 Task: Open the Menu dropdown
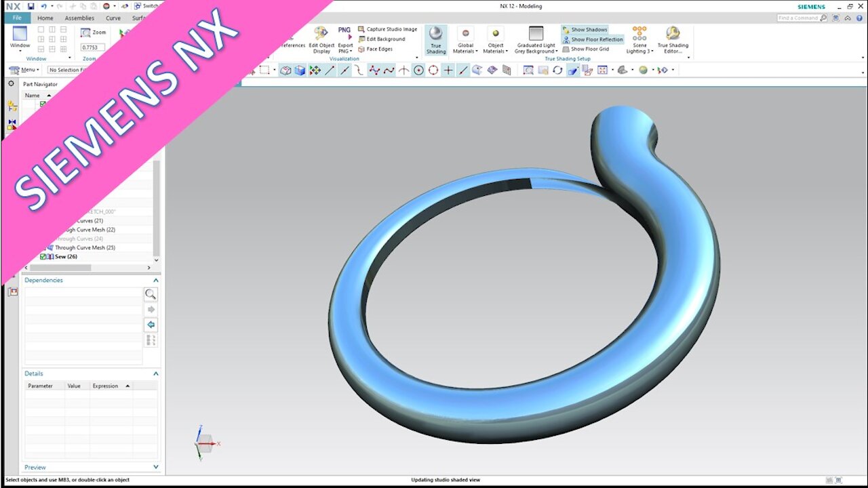coord(24,70)
